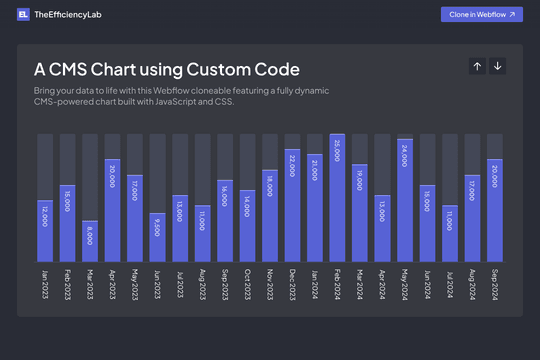The image size is (540, 360).
Task: Select the May 2024 bar showing 24,000
Action: (405, 200)
